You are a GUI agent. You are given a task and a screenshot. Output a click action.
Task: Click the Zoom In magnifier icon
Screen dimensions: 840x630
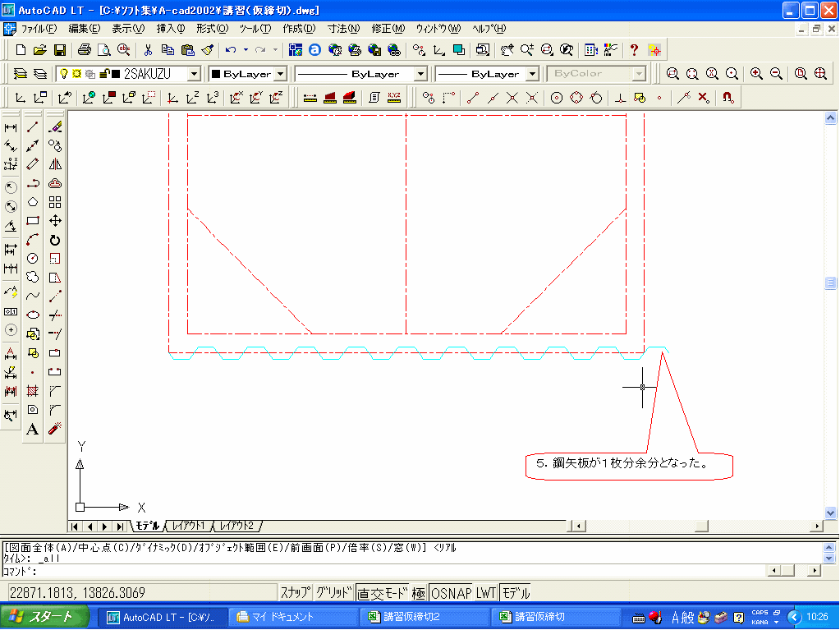point(756,73)
